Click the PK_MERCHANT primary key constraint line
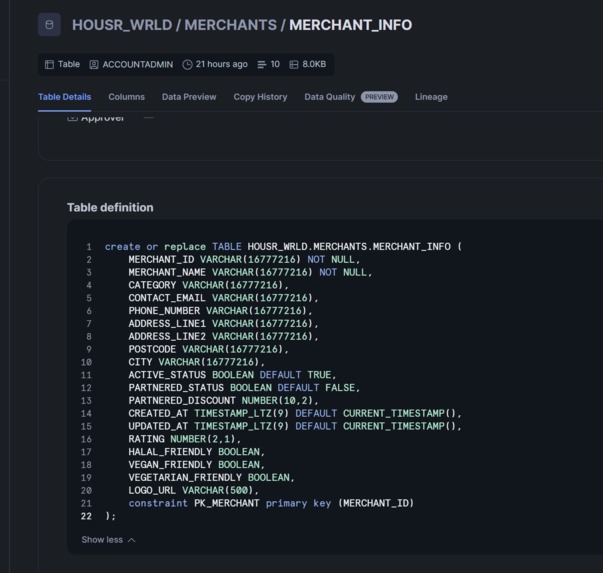 (x=271, y=503)
